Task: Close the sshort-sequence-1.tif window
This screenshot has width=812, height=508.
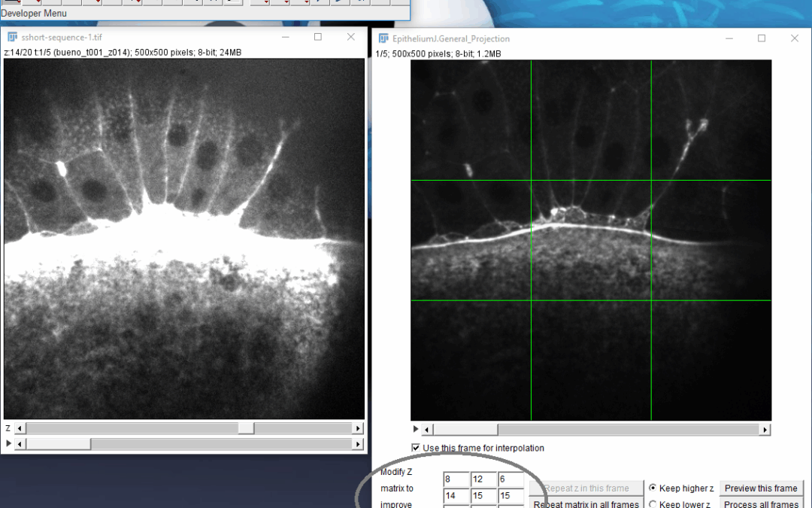Action: 351,38
